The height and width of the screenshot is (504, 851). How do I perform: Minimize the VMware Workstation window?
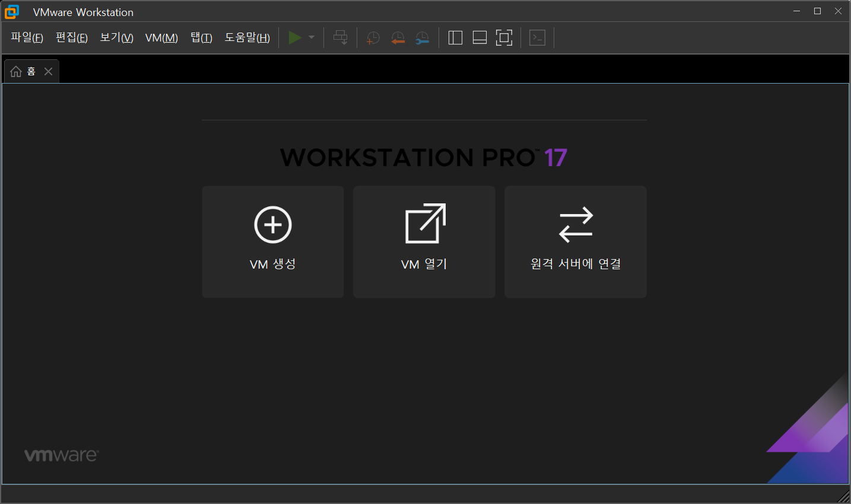pos(796,11)
